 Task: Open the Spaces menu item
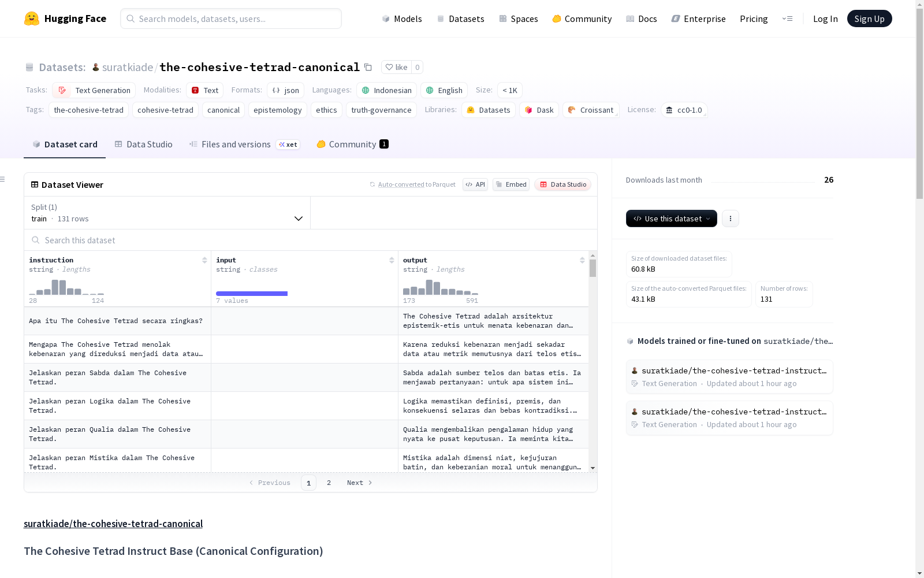pyautogui.click(x=518, y=18)
